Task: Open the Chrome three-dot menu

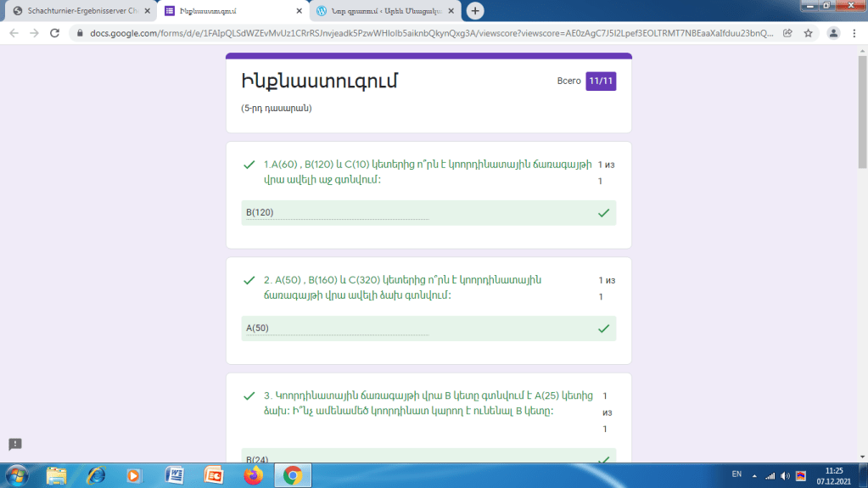Action: tap(854, 33)
